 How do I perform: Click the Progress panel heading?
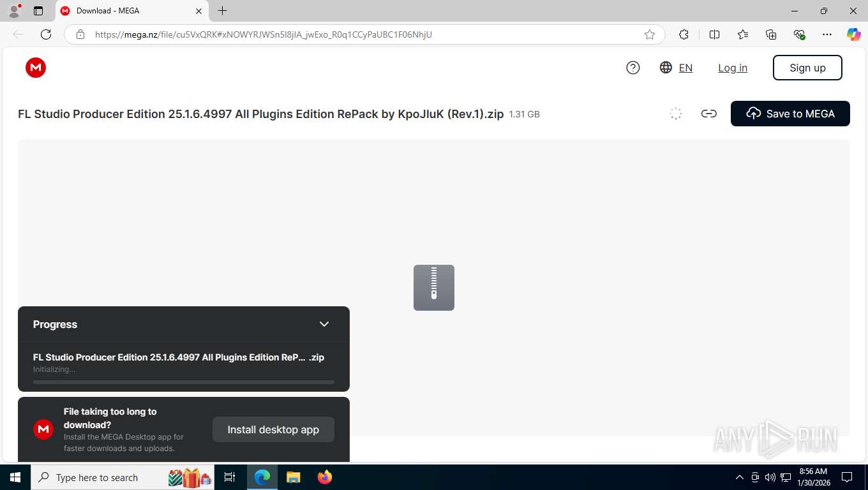[55, 324]
